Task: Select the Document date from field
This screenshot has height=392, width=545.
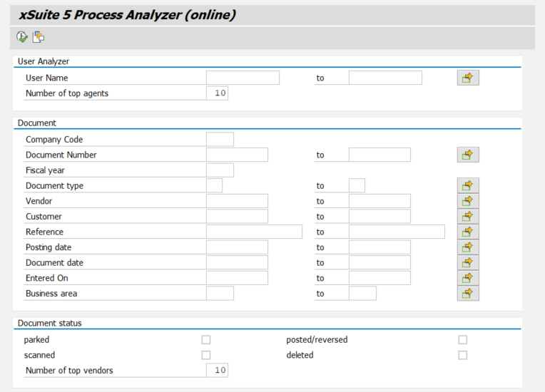Action: [237, 262]
